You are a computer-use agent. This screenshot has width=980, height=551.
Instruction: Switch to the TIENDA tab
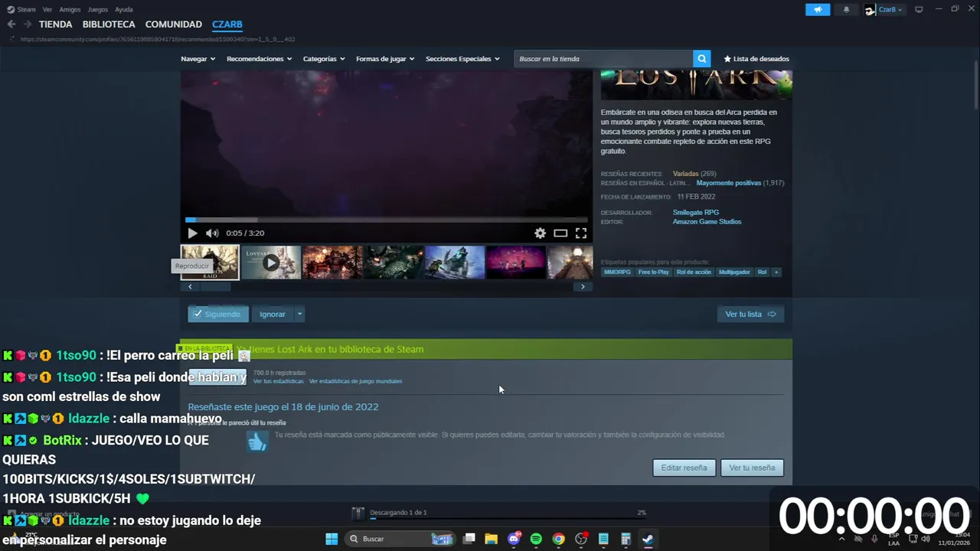(55, 24)
